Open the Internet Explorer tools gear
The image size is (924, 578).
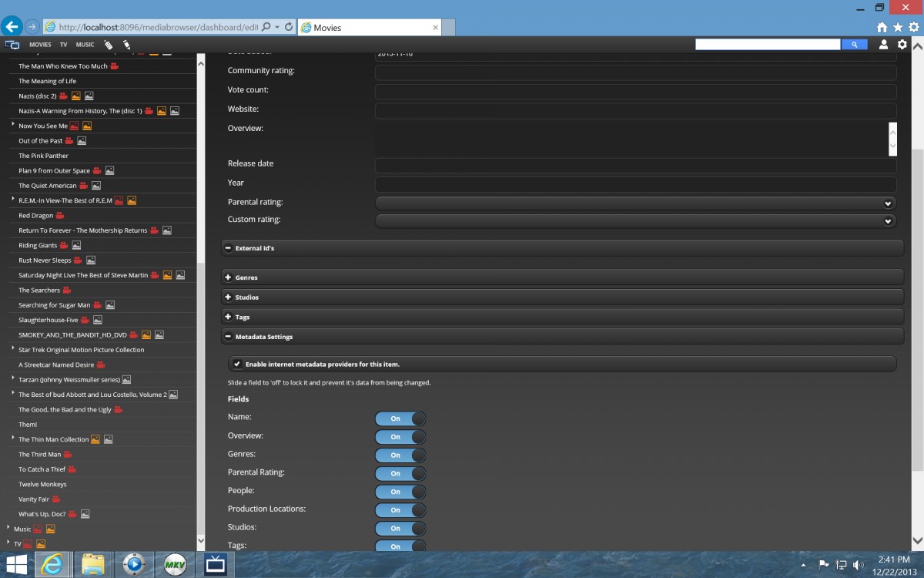[914, 27]
